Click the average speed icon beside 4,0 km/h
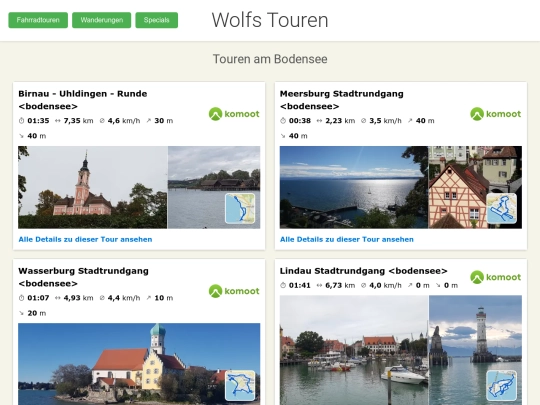Screen dimensions: 540x405 (364, 285)
